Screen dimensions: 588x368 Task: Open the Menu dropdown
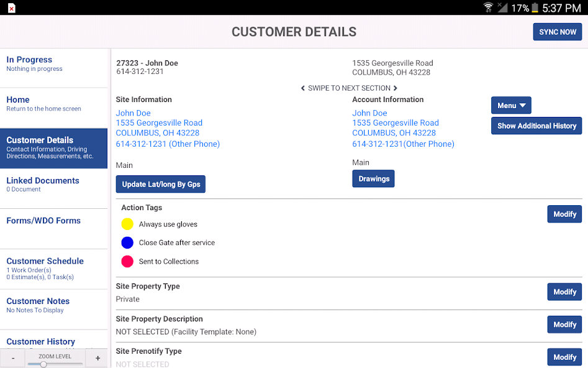(511, 106)
